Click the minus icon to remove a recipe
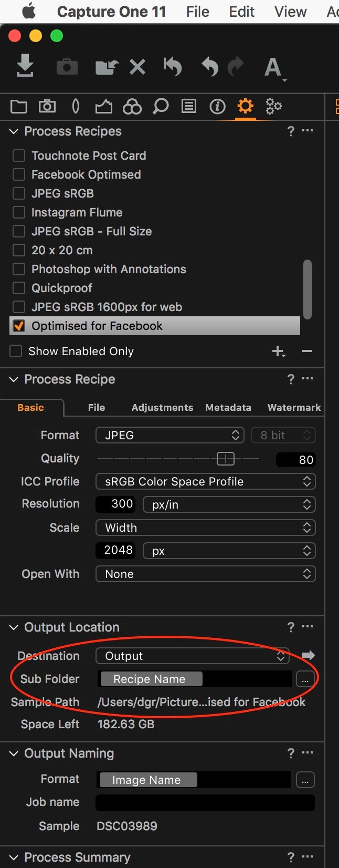339x868 pixels. coord(307,351)
